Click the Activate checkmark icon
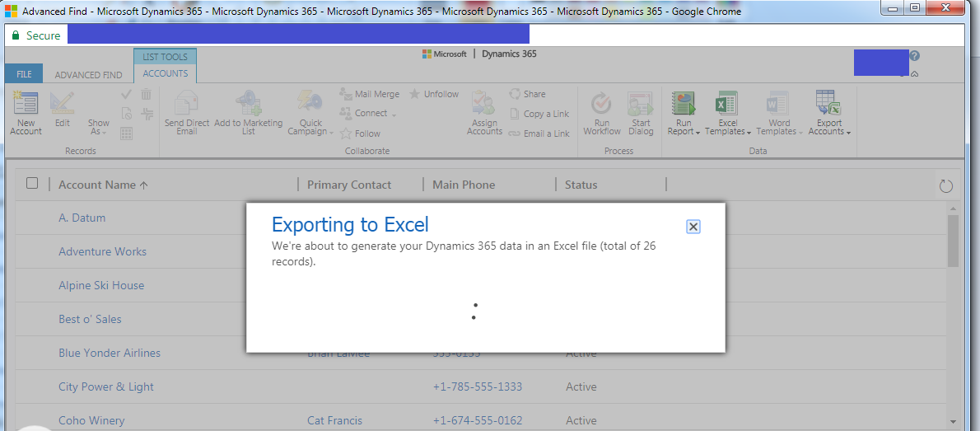 point(126,95)
